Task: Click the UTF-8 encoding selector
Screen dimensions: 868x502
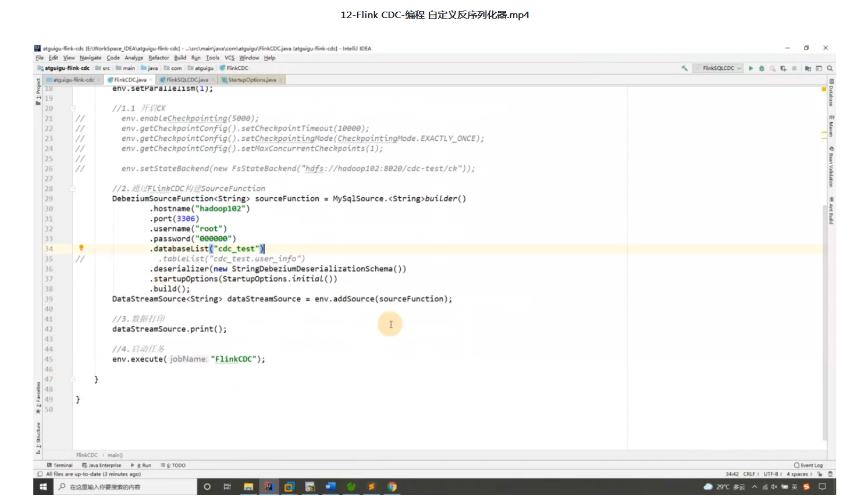Action: [x=773, y=474]
